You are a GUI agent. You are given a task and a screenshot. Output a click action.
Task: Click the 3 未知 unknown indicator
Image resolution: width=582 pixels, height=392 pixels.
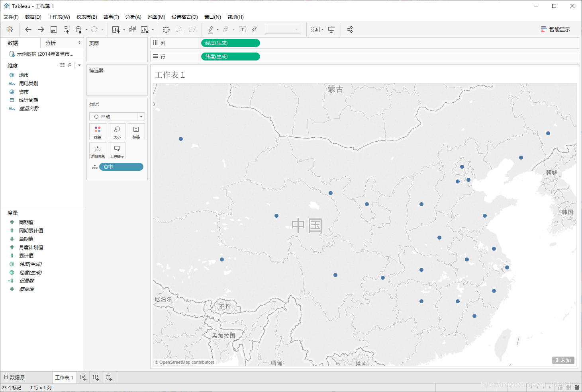click(x=563, y=360)
